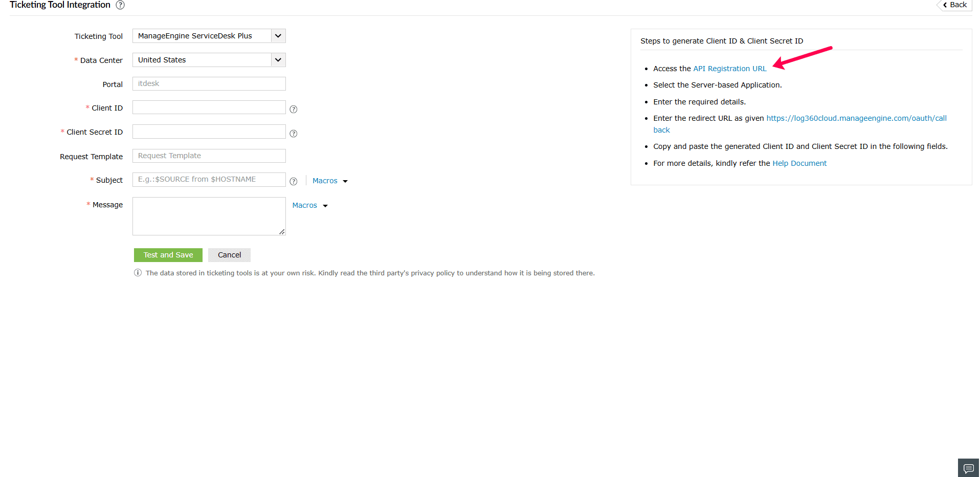
Task: Open the Help Document link
Action: pos(799,163)
